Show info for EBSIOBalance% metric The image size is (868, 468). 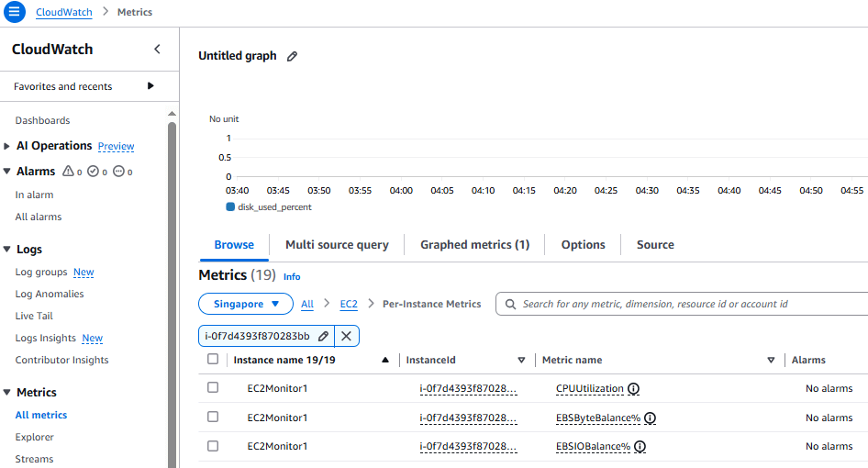pyautogui.click(x=640, y=447)
